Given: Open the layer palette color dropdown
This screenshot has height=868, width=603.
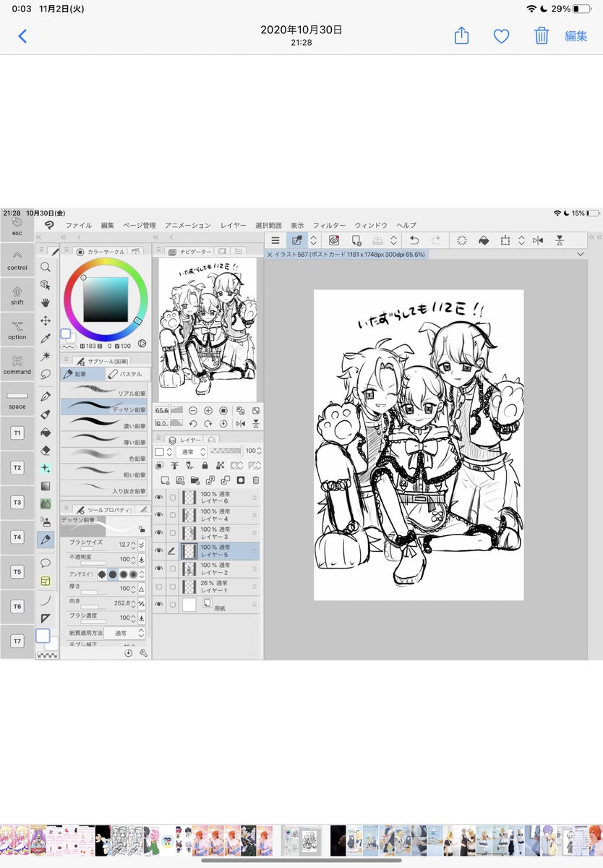Looking at the screenshot, I should pyautogui.click(x=163, y=451).
